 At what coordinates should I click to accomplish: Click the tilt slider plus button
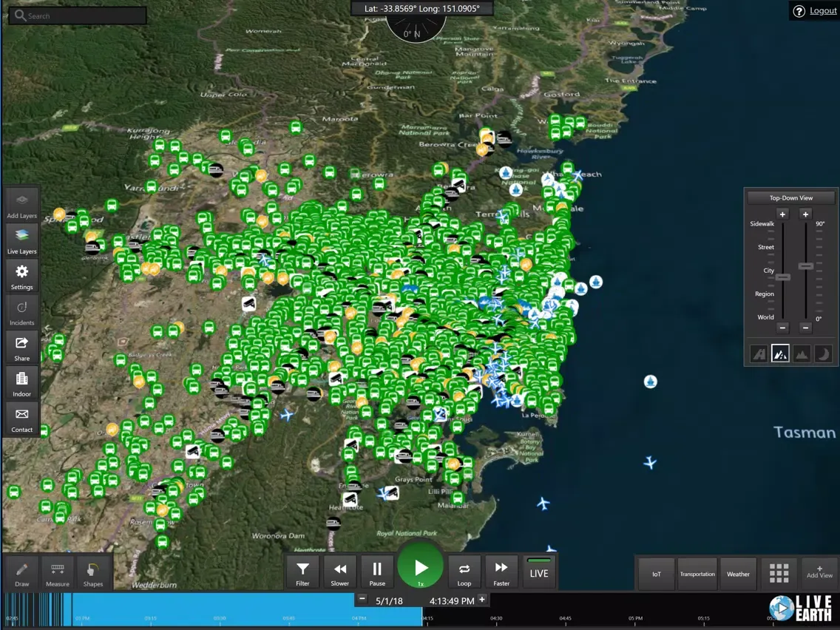pyautogui.click(x=805, y=214)
